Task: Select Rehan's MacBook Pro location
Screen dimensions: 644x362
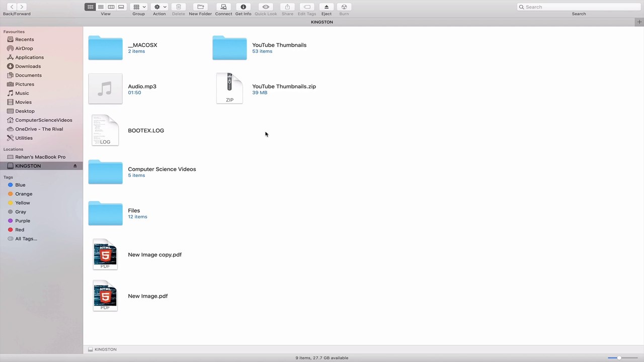Action: click(41, 157)
